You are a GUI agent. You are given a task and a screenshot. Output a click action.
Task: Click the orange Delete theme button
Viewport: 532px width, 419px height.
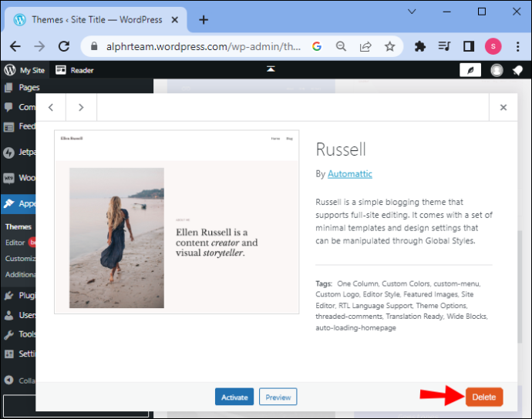point(484,397)
